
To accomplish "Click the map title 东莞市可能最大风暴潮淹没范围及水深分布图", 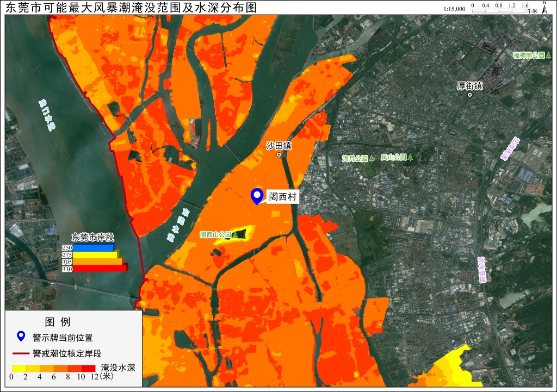I will click(131, 8).
